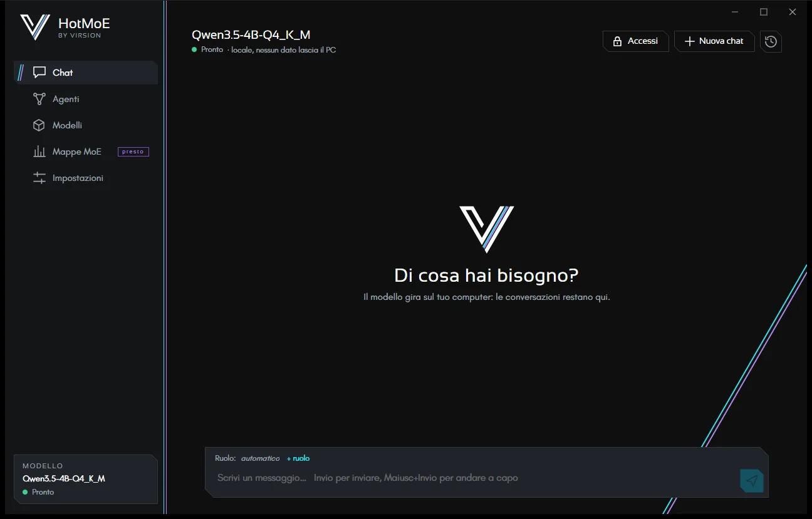
Task: Click the presto badge
Action: point(133,152)
